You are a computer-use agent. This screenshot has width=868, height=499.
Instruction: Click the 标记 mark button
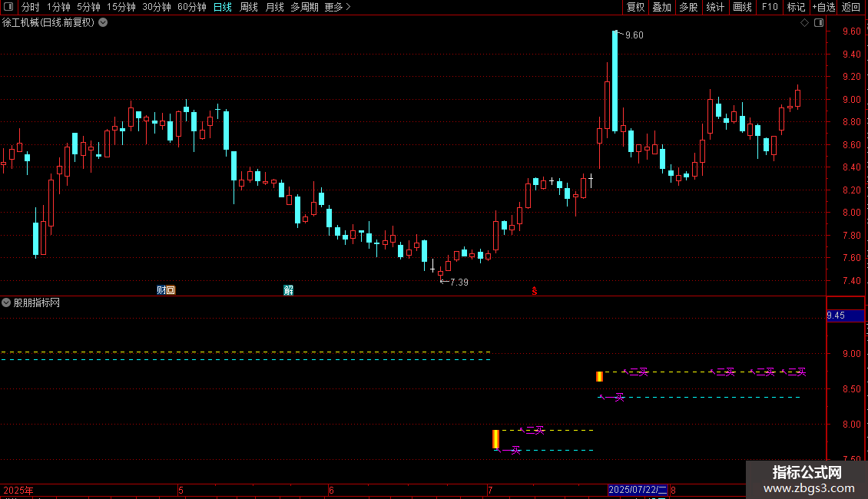click(x=796, y=7)
